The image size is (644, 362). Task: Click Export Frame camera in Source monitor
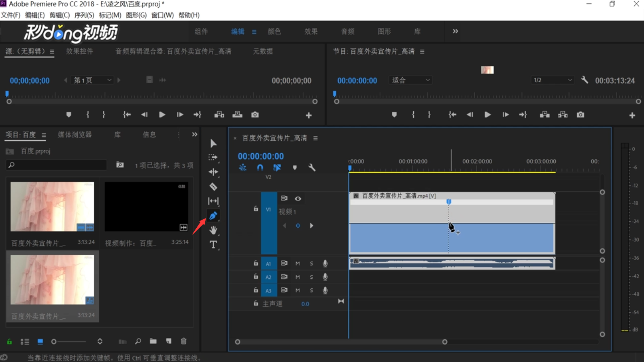[x=255, y=115]
